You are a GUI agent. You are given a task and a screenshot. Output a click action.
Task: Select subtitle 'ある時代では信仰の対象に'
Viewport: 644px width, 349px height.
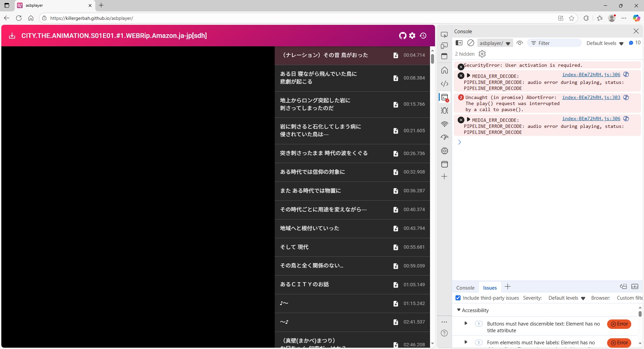(352, 172)
